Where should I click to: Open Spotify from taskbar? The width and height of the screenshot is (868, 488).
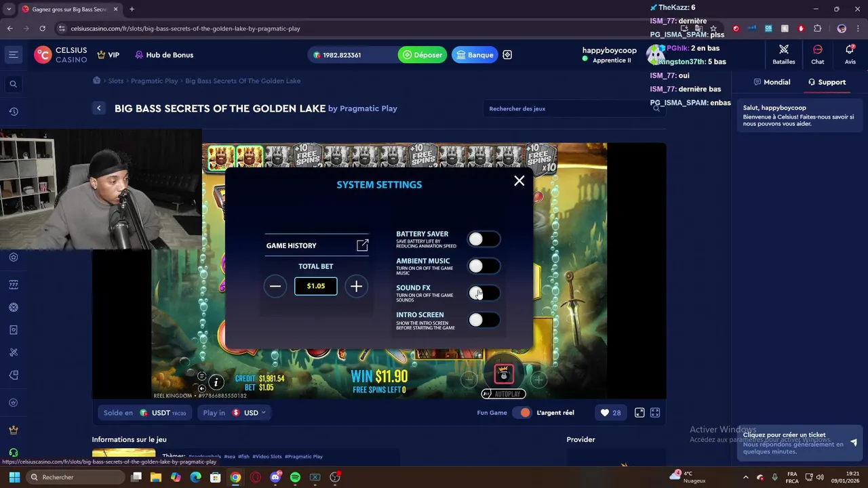point(295,477)
